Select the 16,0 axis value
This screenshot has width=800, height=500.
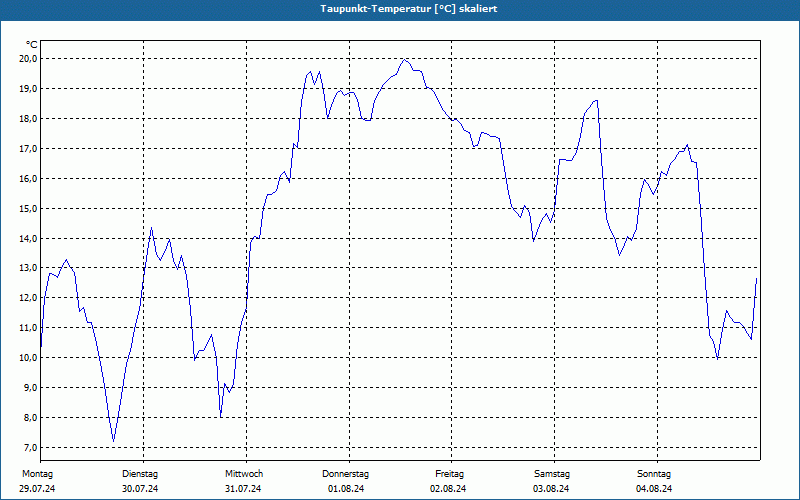click(29, 179)
